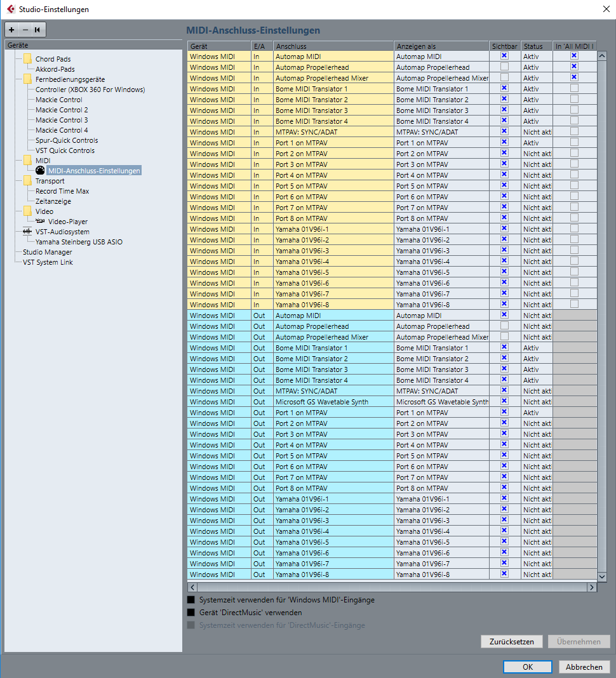Open Studio Manager entry in device list

(48, 252)
